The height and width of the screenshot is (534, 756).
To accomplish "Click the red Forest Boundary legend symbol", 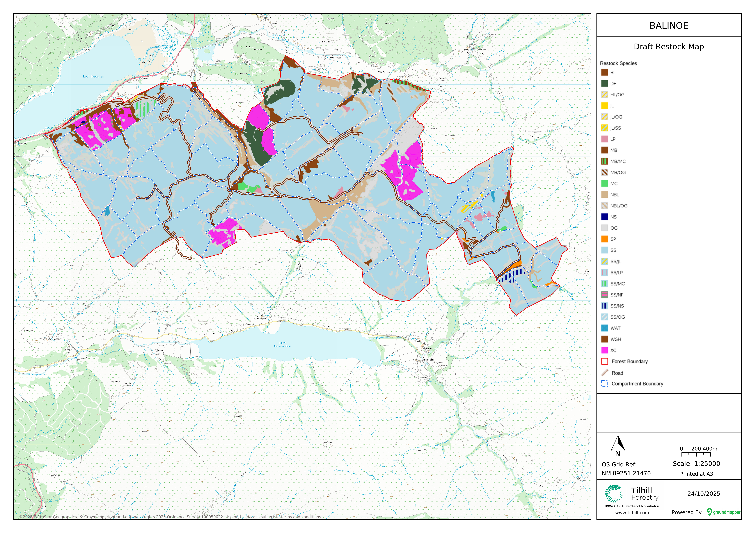I will click(x=605, y=361).
